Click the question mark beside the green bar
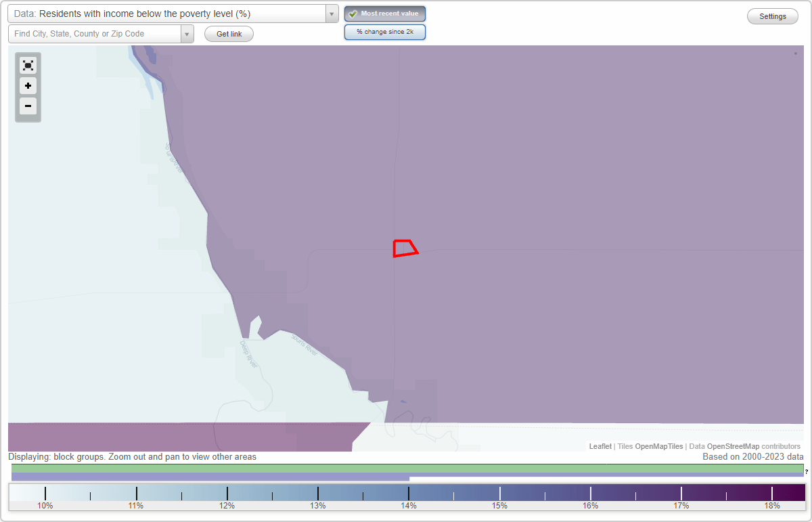Viewport: 812px width, 522px height. 807,471
